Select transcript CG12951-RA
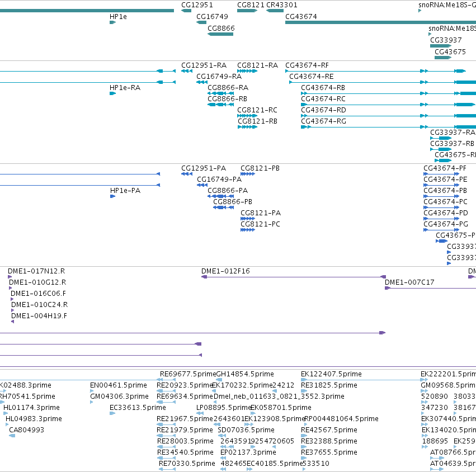The width and height of the screenshot is (476, 472). pos(187,71)
